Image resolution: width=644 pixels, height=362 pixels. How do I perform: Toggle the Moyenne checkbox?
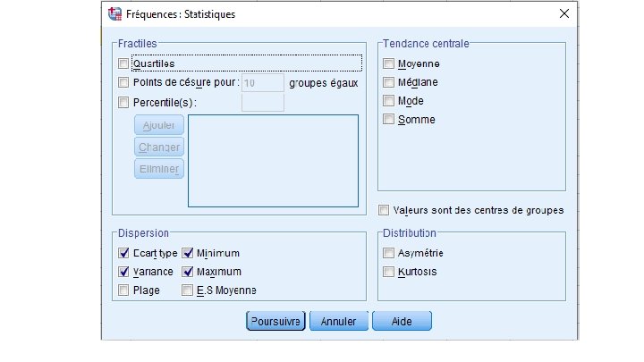tap(388, 63)
